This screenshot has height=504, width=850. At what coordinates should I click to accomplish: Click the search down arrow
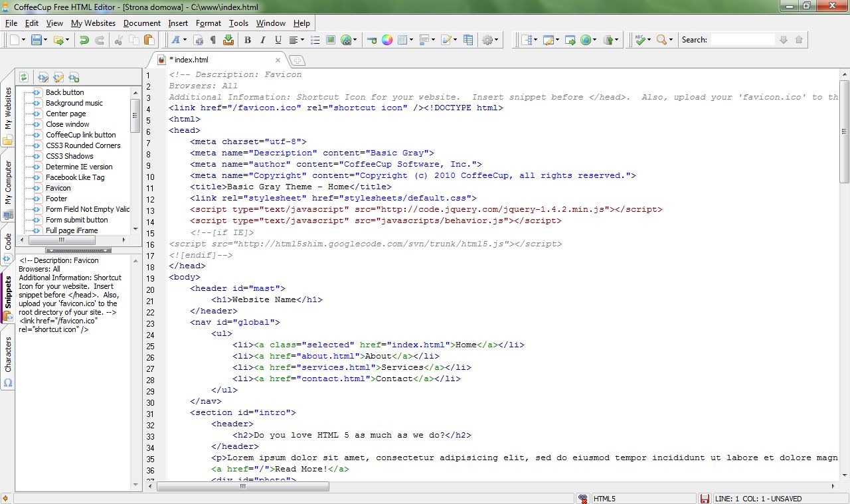click(x=784, y=40)
